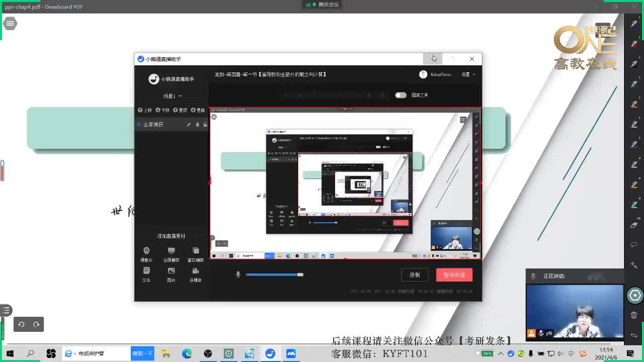The height and width of the screenshot is (362, 644).
Task: Add a camera source (摄像头)
Action: point(146,254)
